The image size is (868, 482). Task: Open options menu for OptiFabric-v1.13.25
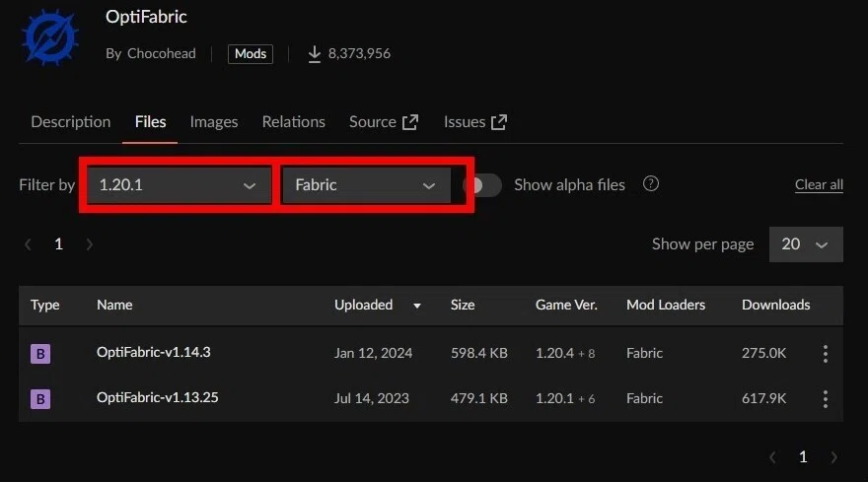coord(826,399)
